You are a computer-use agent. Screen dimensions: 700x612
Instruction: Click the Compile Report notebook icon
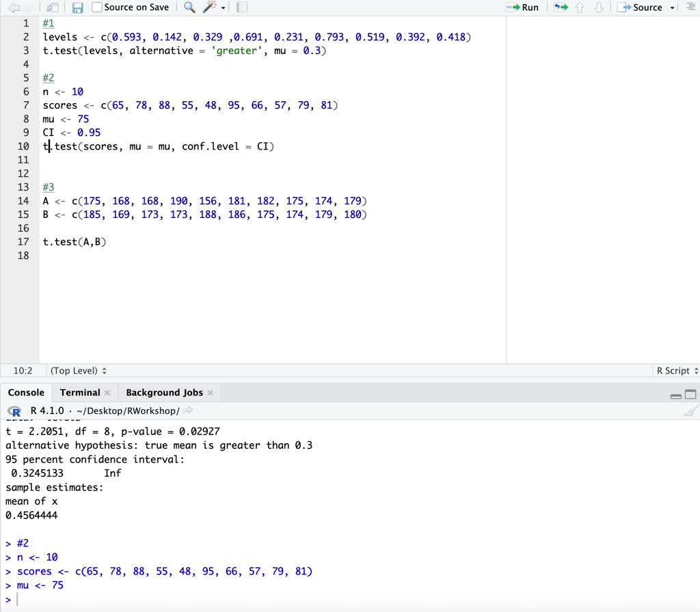tap(242, 7)
